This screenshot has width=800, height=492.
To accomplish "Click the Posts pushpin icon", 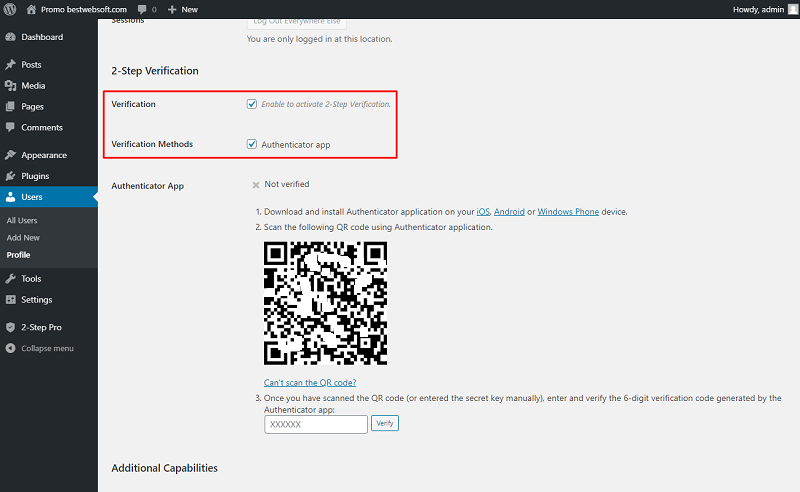I will pos(10,64).
